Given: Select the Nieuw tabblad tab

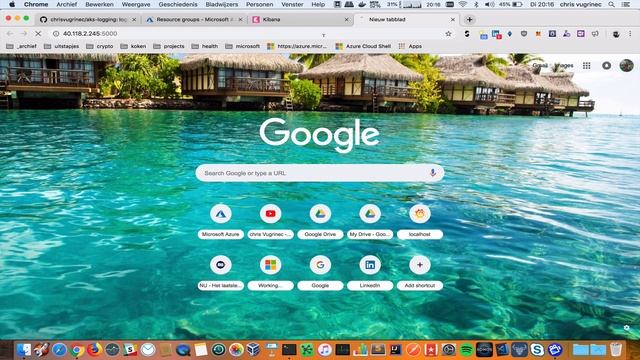Looking at the screenshot, I should click(x=407, y=19).
